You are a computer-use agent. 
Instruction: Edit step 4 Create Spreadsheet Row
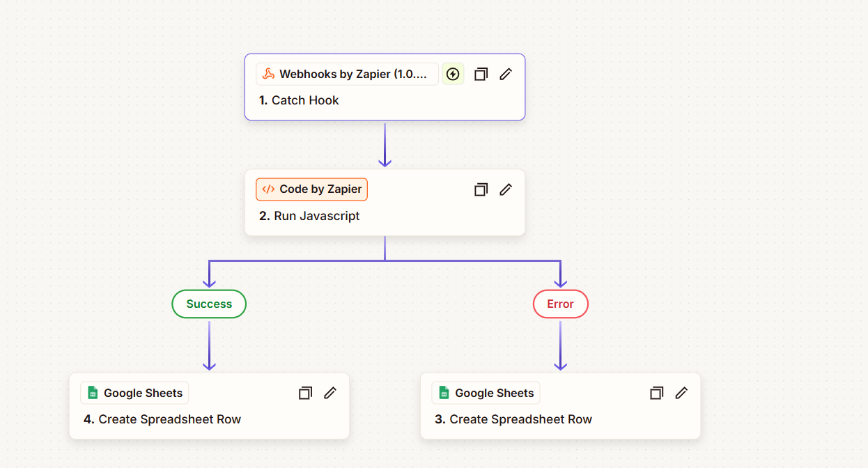(x=330, y=393)
